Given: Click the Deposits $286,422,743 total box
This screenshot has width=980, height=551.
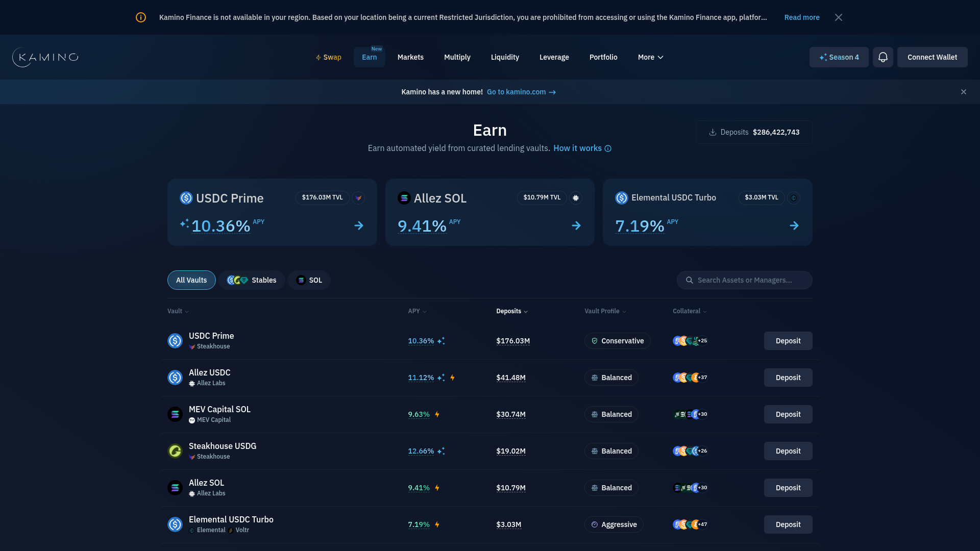Looking at the screenshot, I should click(x=754, y=132).
